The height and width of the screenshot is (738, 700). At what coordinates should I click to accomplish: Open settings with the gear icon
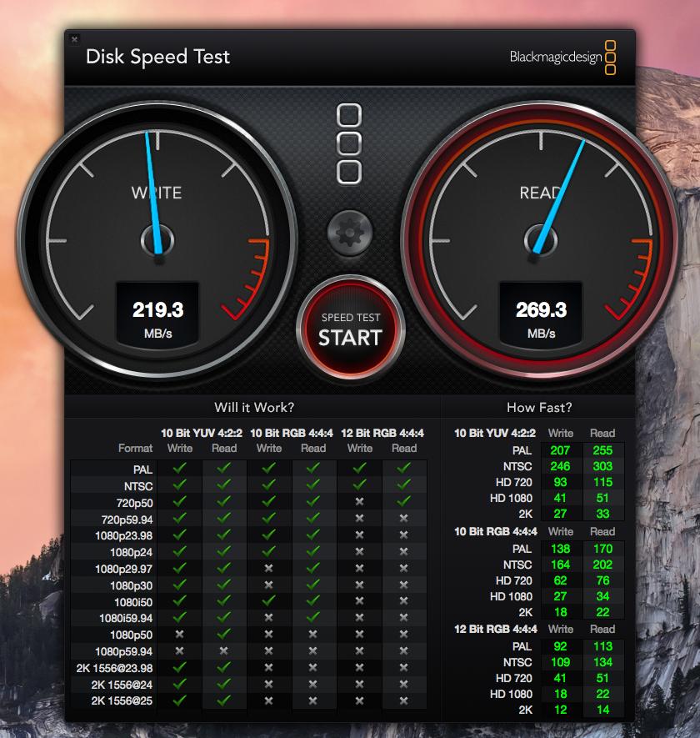pos(349,233)
